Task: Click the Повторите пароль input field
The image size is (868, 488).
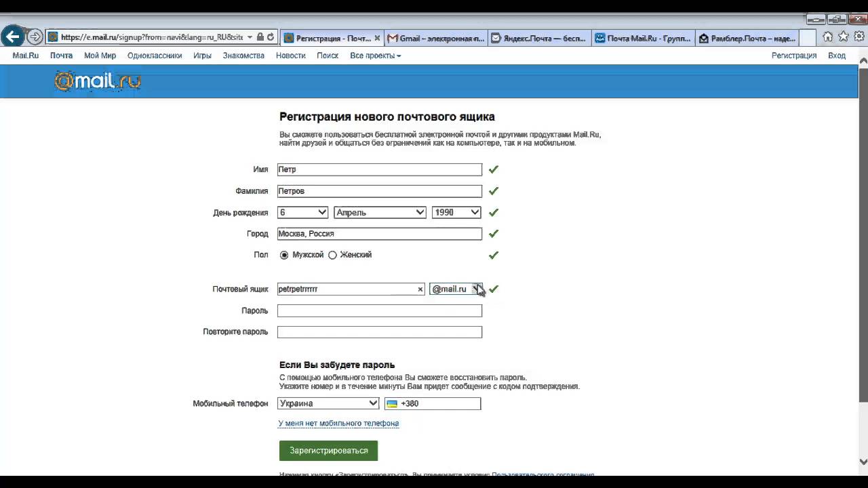Action: coord(380,332)
